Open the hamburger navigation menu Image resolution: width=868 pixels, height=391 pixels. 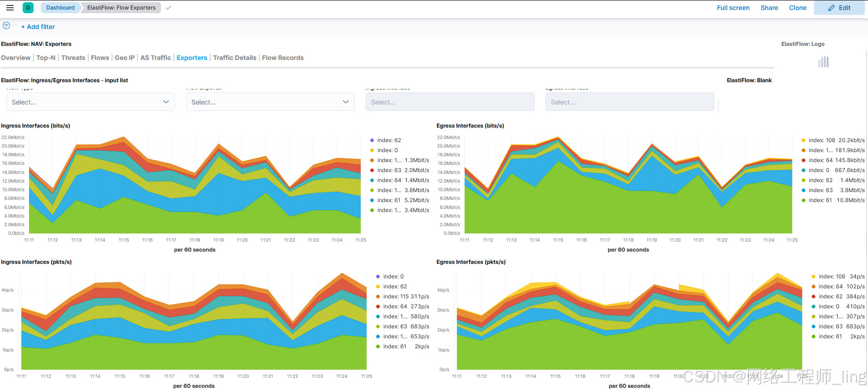[x=10, y=8]
